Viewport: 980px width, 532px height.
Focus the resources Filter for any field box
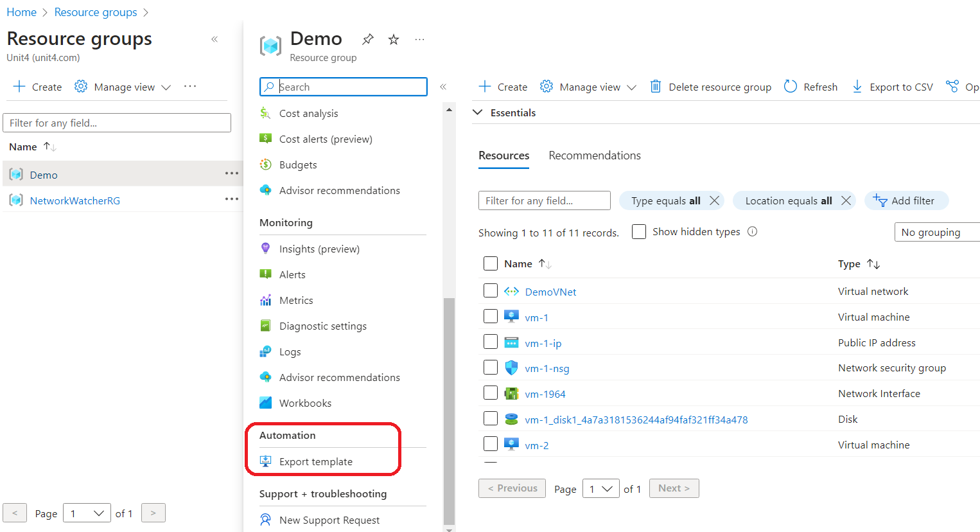[x=545, y=200]
